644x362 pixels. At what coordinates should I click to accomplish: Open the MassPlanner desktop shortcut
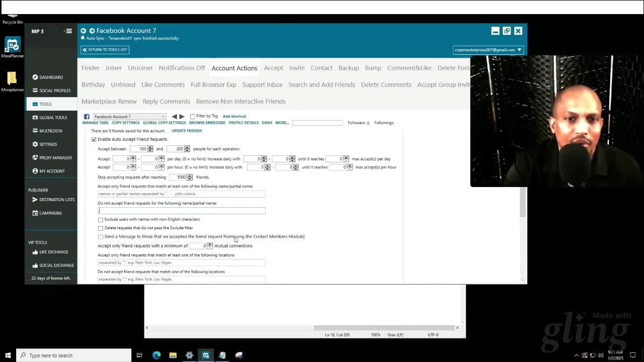[13, 48]
